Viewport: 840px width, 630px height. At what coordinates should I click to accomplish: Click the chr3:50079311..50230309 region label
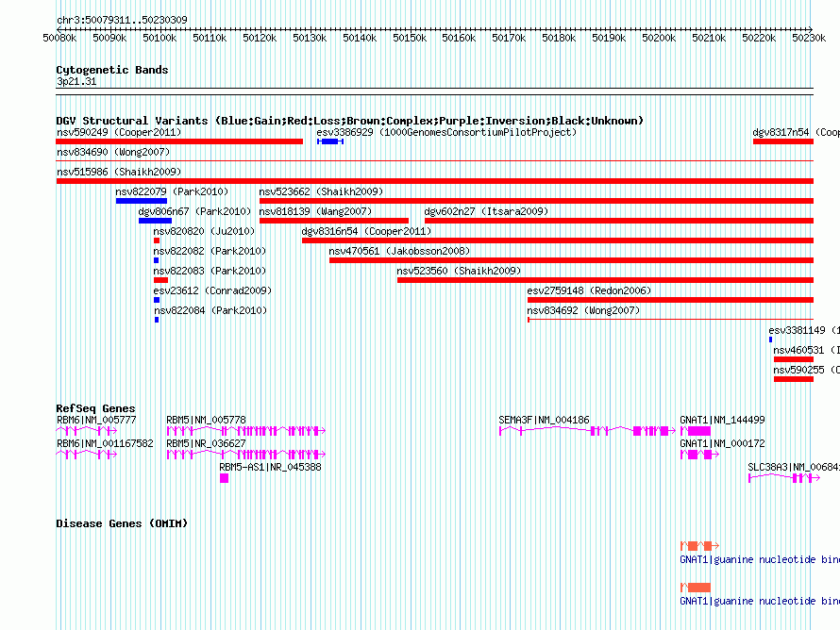point(122,20)
